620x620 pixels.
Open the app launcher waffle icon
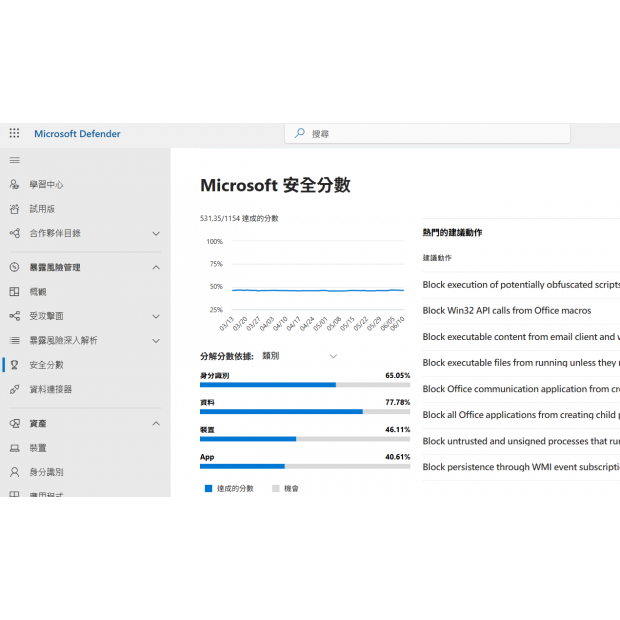[x=14, y=133]
